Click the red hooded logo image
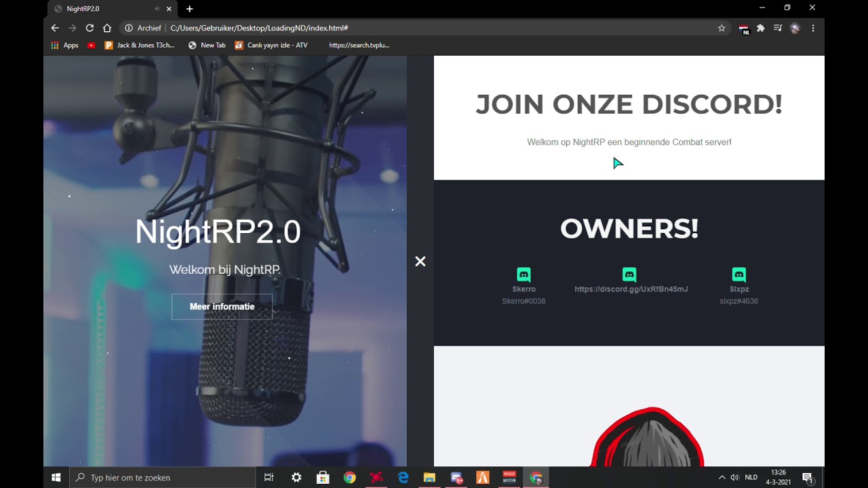 coord(648,437)
